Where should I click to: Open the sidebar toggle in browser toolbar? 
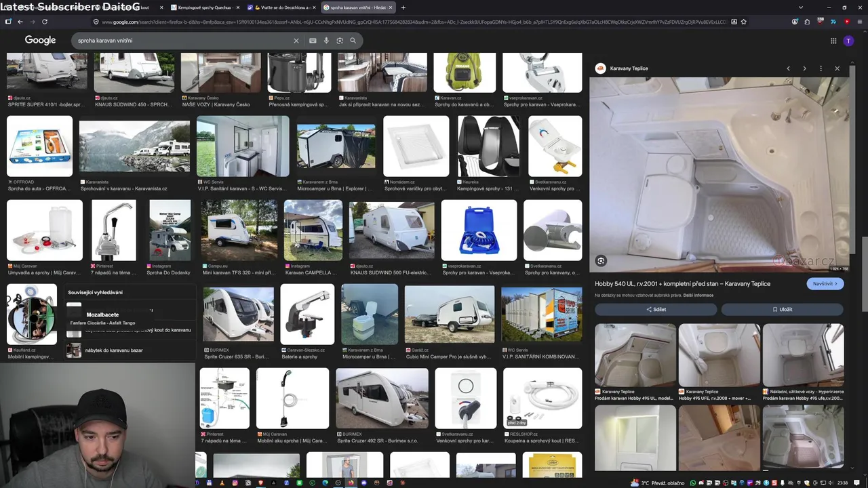pyautogui.click(x=7, y=22)
